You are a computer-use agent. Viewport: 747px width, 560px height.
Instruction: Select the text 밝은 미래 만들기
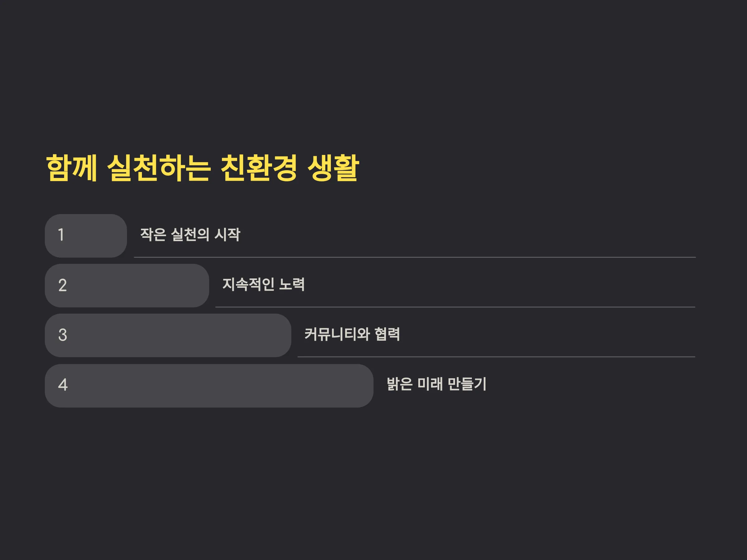(436, 384)
